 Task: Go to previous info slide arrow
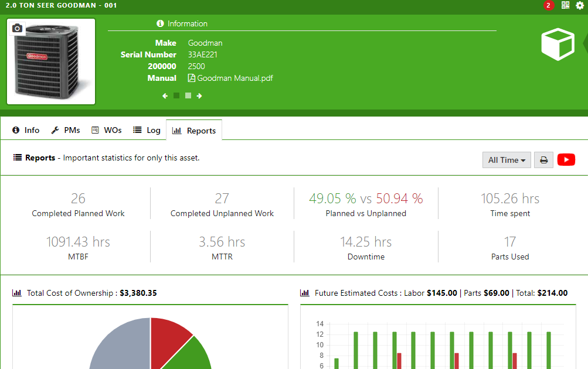coord(165,96)
